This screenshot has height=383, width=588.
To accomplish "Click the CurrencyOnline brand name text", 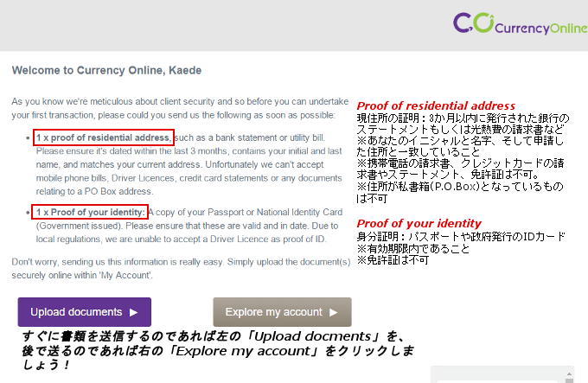I will tap(535, 29).
